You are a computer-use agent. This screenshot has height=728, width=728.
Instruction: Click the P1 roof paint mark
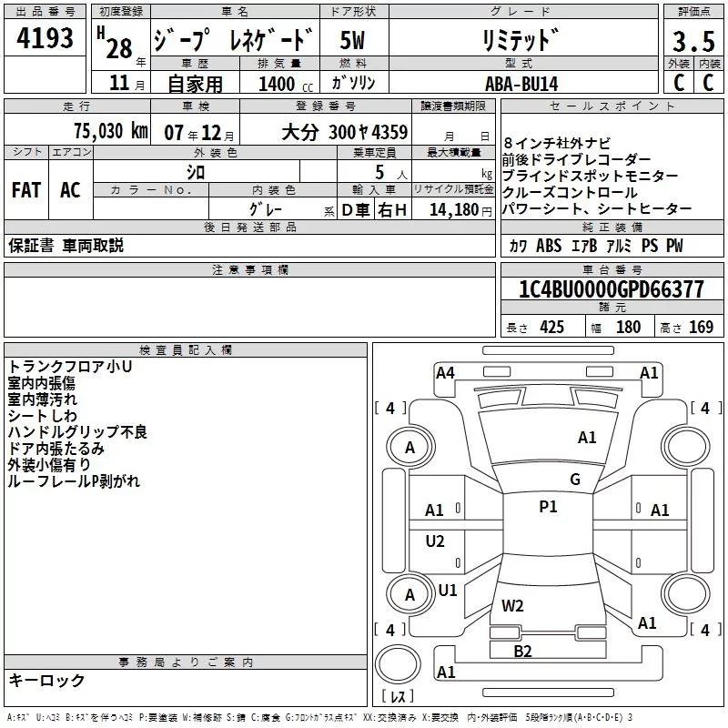548,507
